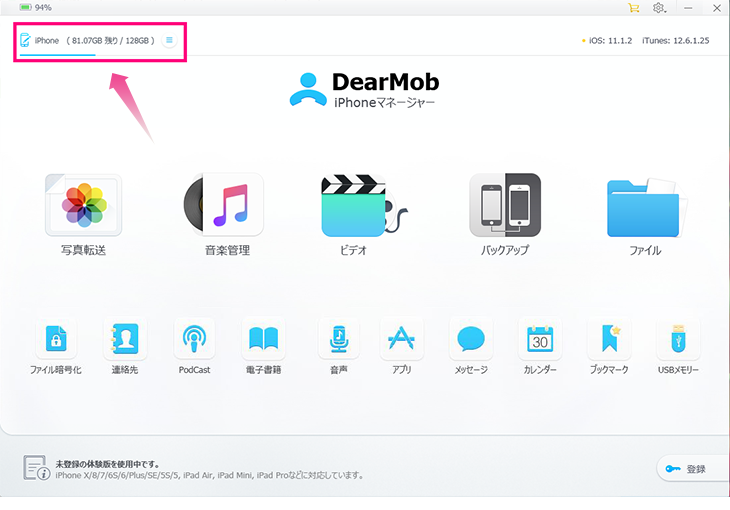Click the iPhoneマネージャー subtitle text
Screen dimensions: 730x510
[x=385, y=102]
